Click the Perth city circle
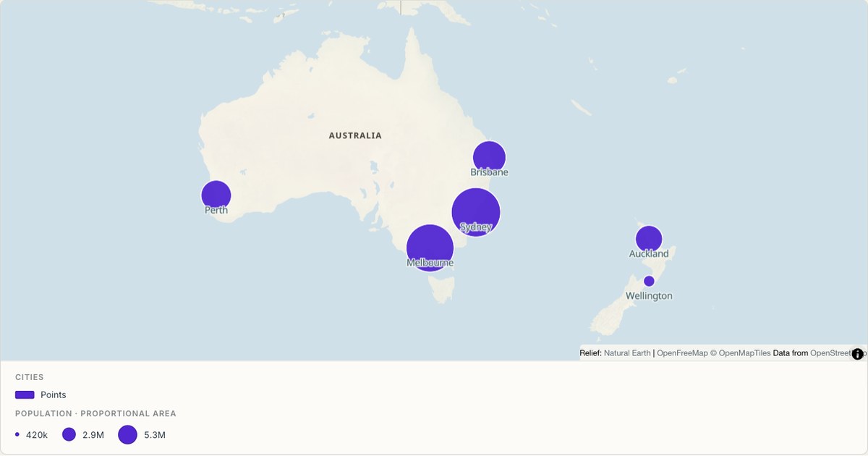The image size is (868, 456). [x=216, y=195]
